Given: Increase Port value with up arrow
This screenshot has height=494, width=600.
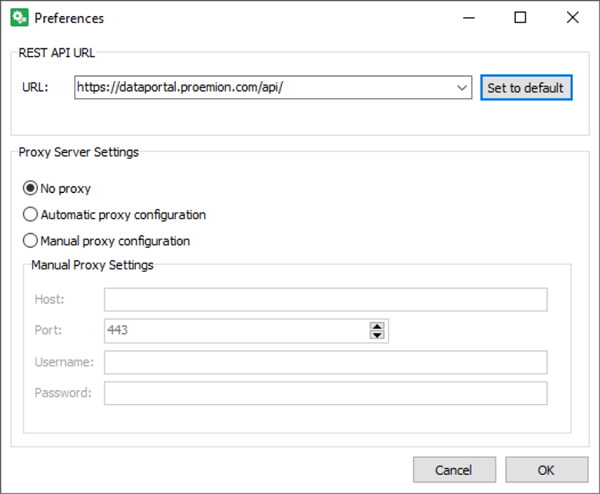Looking at the screenshot, I should click(377, 326).
